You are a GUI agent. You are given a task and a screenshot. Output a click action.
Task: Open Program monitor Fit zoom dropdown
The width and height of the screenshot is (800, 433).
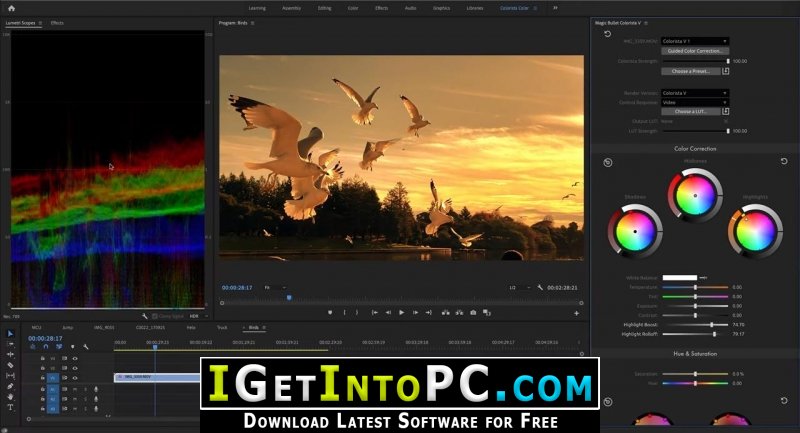point(275,288)
